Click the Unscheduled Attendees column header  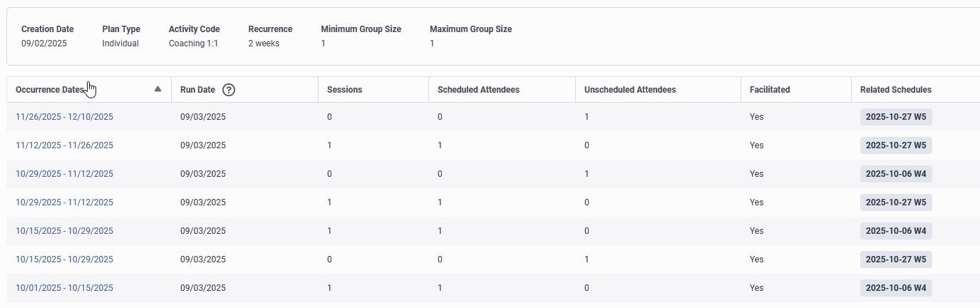pos(630,90)
